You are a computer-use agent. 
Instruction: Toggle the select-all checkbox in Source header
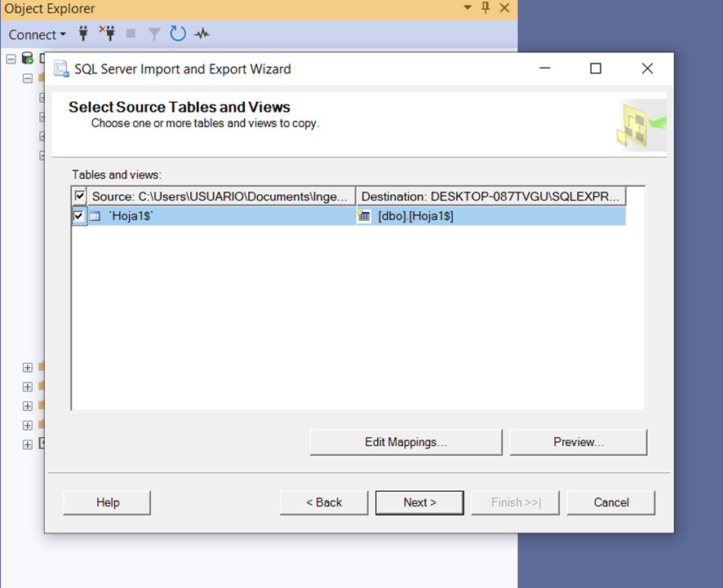pos(80,196)
